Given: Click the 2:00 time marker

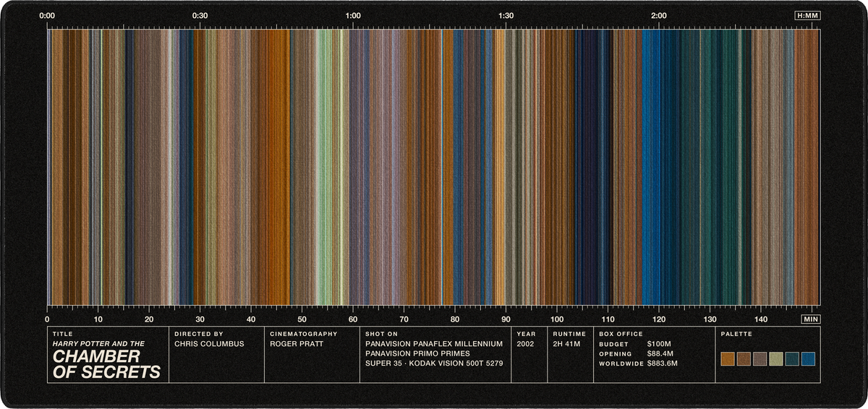Looking at the screenshot, I should pos(659,15).
